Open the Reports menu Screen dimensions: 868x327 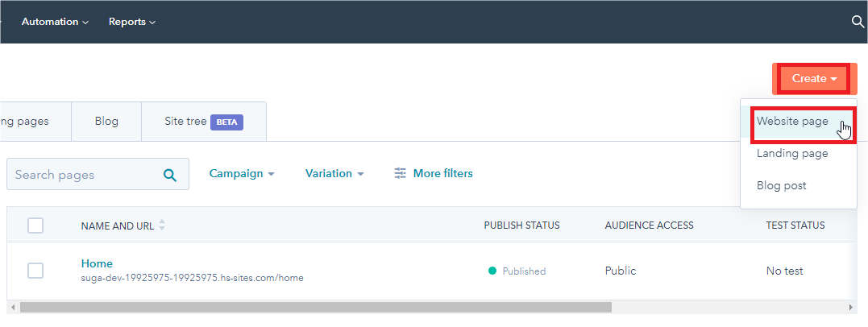pos(132,22)
